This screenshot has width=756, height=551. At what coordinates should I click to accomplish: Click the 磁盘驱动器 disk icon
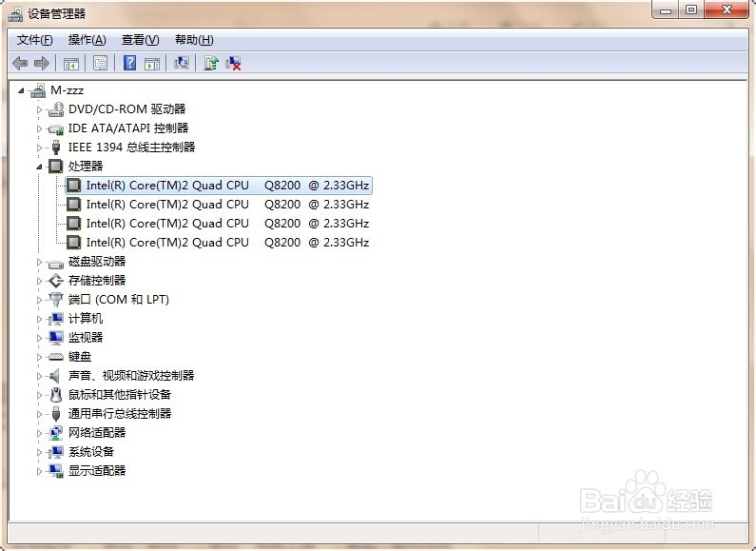point(56,263)
